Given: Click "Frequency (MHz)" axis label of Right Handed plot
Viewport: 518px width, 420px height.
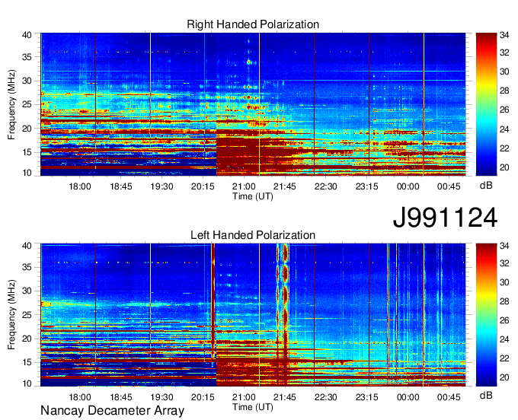Looking at the screenshot, I should tap(11, 104).
